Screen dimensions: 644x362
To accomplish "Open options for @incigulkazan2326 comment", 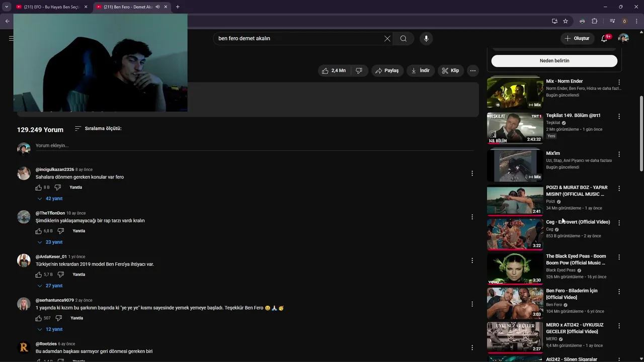I will click(x=472, y=173).
